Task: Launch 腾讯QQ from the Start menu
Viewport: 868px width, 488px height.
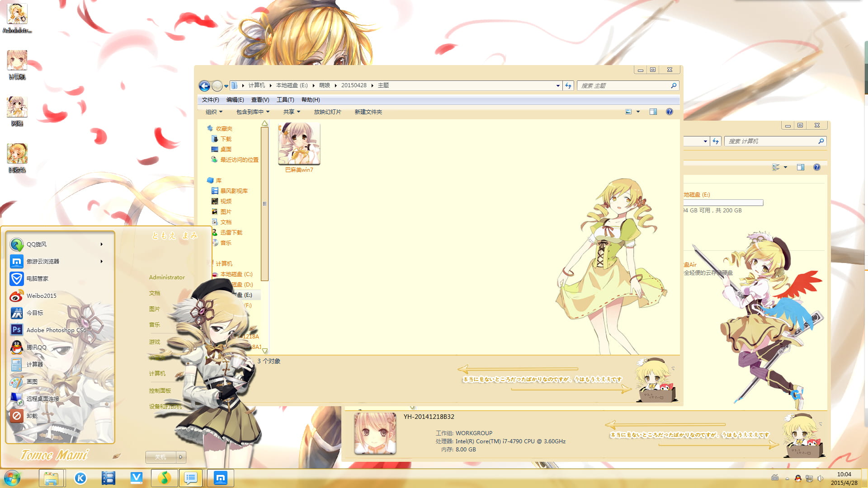Action: click(36, 347)
